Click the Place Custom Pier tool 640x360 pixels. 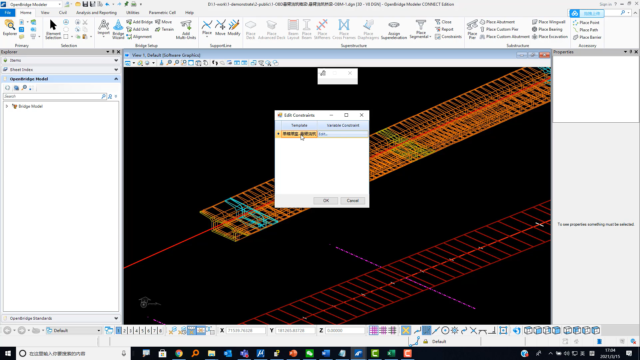click(499, 29)
